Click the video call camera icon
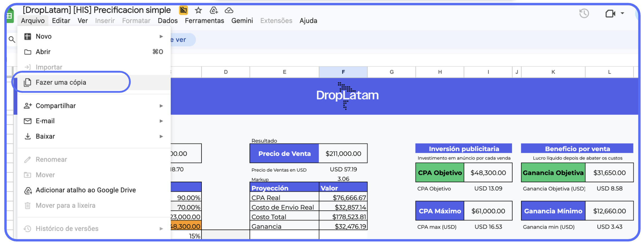This screenshot has width=644, height=244. (x=610, y=13)
